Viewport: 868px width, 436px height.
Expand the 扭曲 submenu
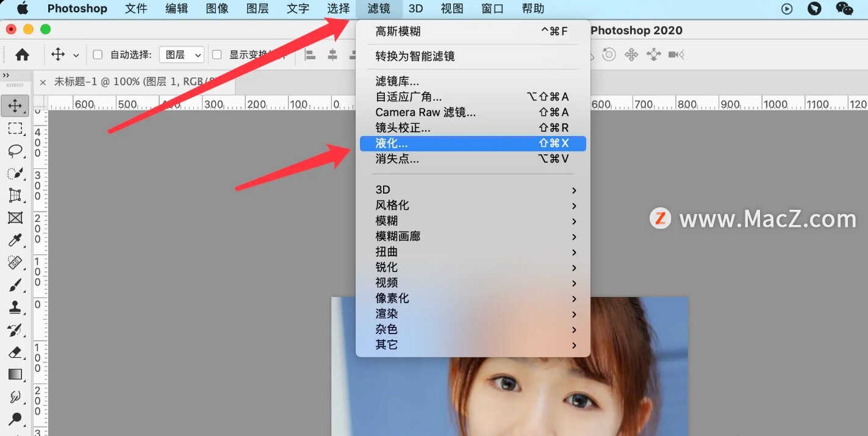472,252
